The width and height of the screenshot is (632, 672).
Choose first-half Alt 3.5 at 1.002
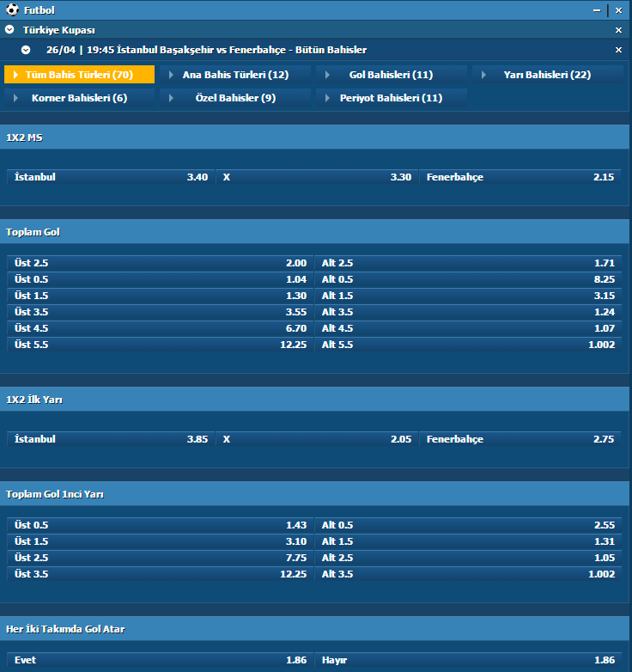[x=468, y=574]
